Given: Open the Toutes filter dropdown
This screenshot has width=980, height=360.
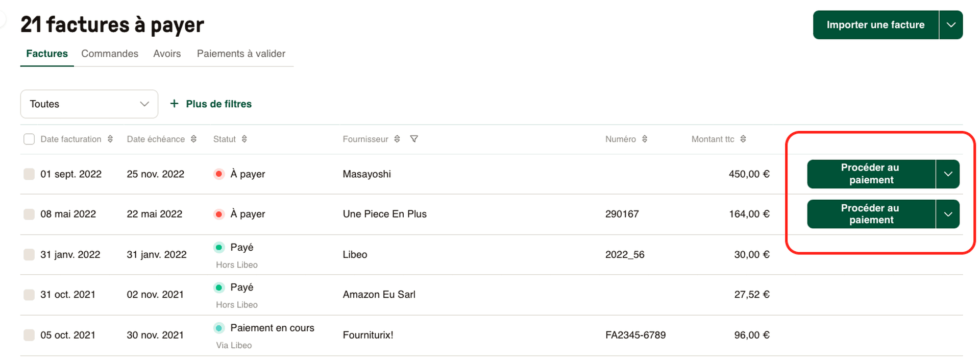Looking at the screenshot, I should tap(89, 104).
